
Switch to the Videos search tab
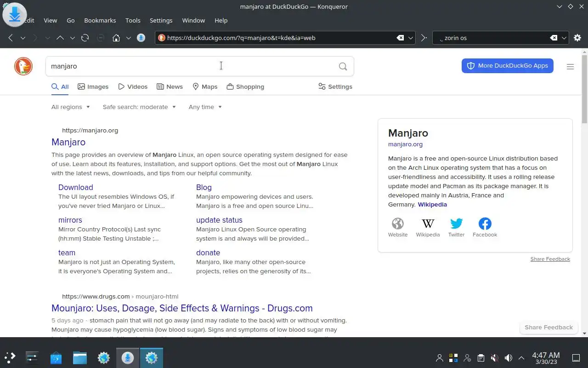133,86
